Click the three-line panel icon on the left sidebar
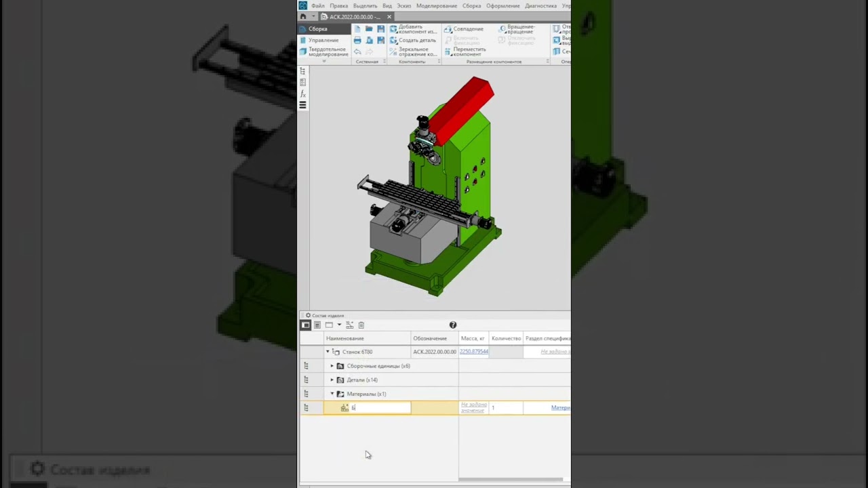 click(x=302, y=105)
